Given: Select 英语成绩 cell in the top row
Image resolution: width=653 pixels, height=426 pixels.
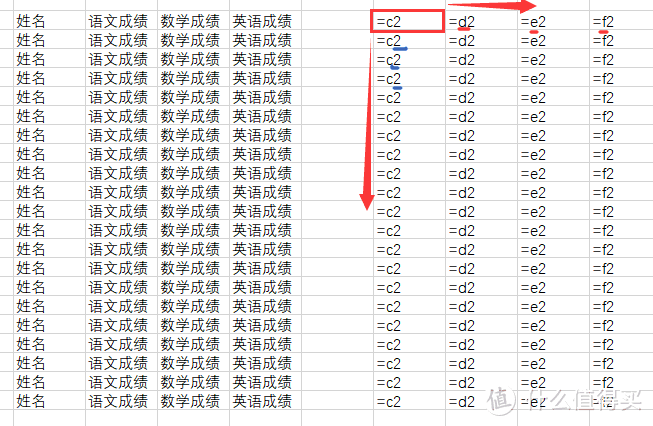Looking at the screenshot, I should 264,22.
